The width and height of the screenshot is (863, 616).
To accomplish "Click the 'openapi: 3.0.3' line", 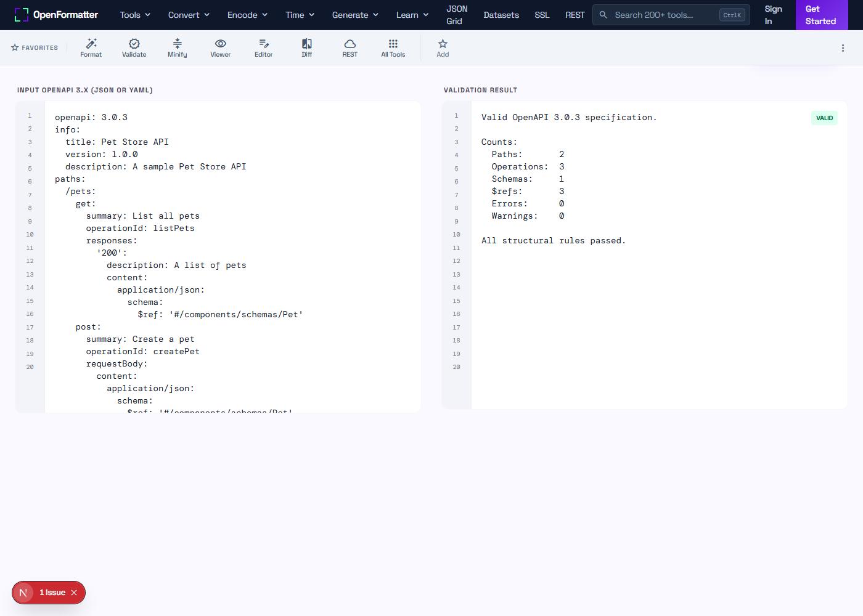I will point(91,117).
